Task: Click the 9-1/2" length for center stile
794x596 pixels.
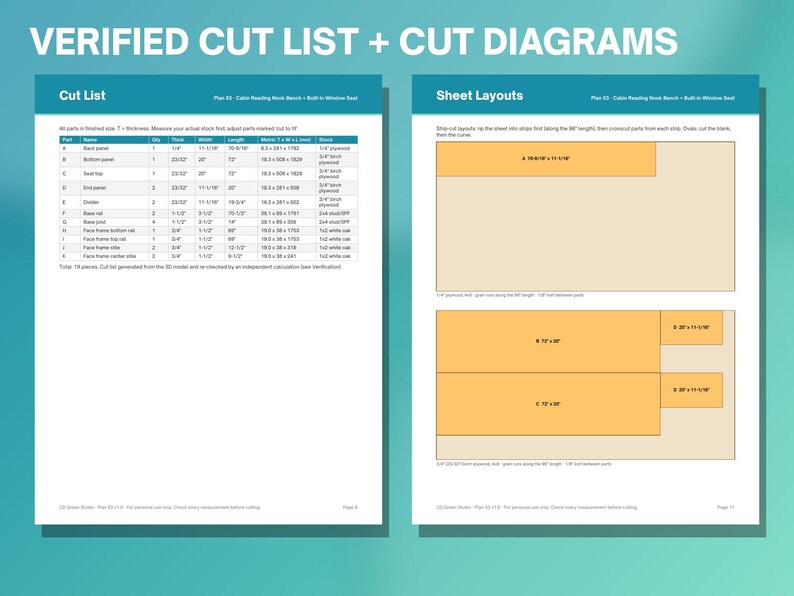Action: tap(235, 256)
